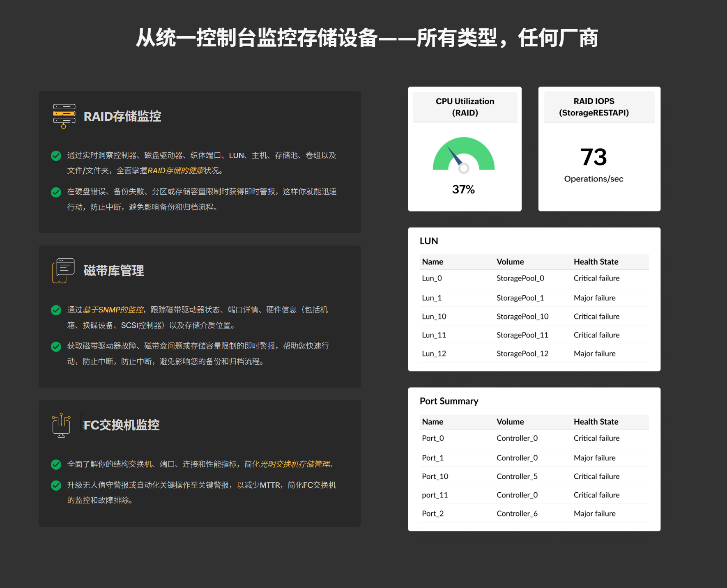Click the 37% gauge value
The image size is (727, 588).
[463, 189]
